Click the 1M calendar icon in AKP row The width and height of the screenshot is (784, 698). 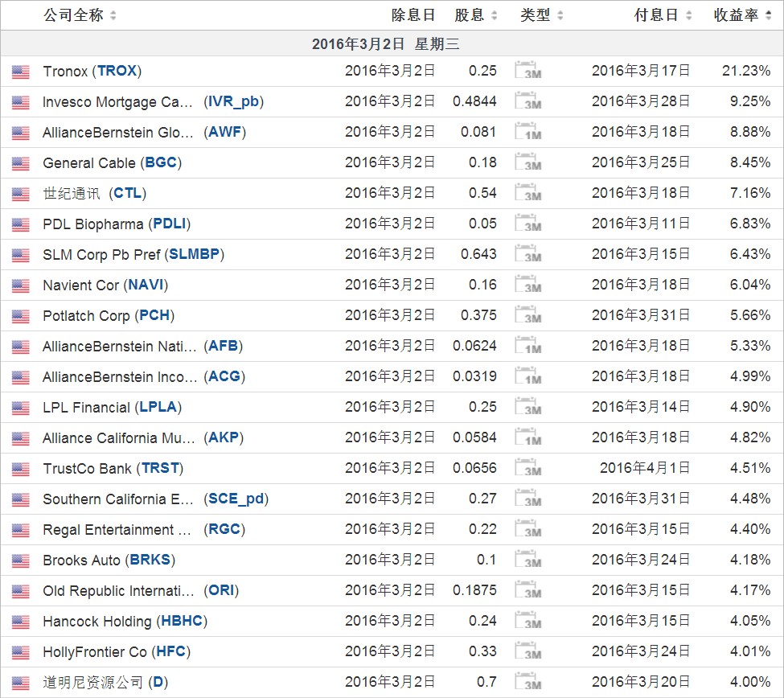click(527, 438)
